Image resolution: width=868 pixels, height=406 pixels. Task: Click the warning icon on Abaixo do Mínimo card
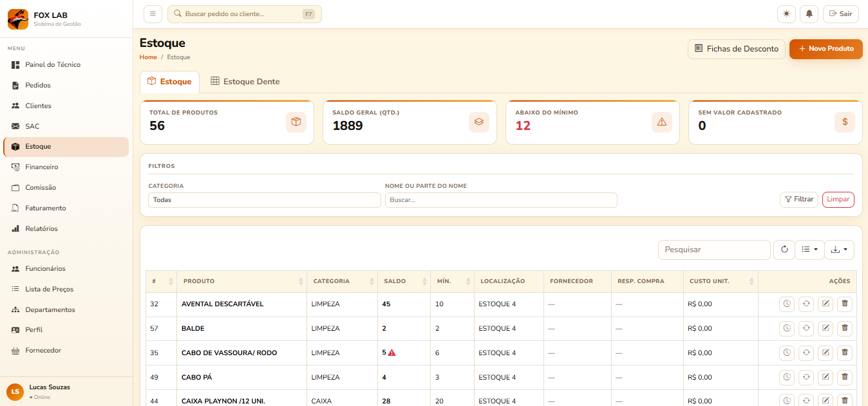(661, 122)
